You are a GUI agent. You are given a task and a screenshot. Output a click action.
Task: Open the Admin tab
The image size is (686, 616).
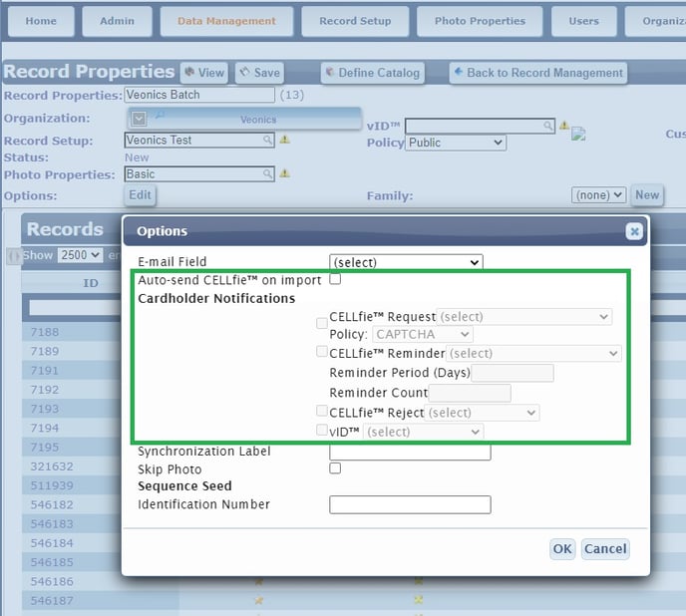pyautogui.click(x=117, y=21)
